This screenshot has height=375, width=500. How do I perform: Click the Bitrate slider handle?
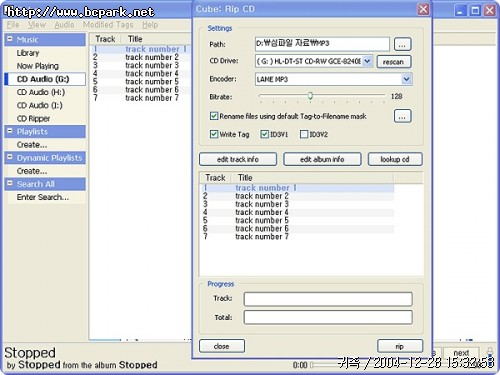(x=310, y=96)
